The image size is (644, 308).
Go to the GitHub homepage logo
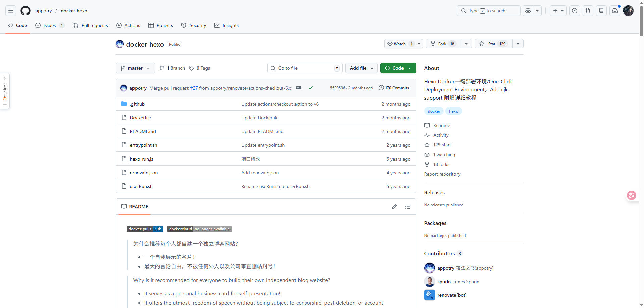25,11
